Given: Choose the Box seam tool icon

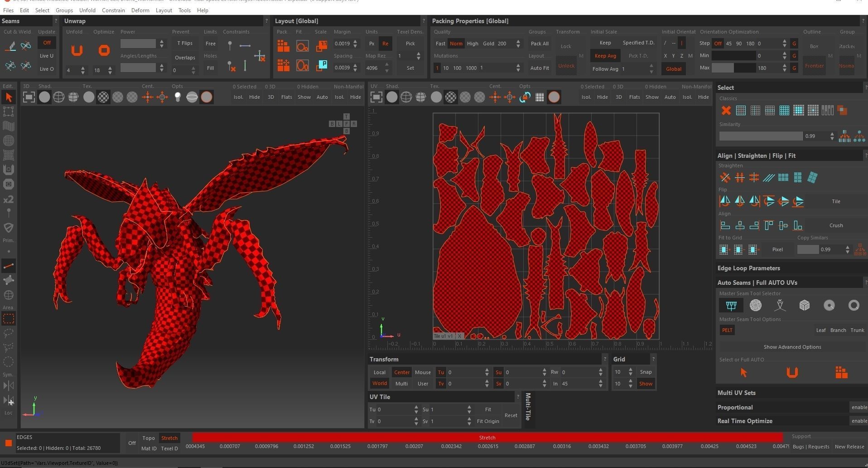Looking at the screenshot, I should [x=805, y=306].
